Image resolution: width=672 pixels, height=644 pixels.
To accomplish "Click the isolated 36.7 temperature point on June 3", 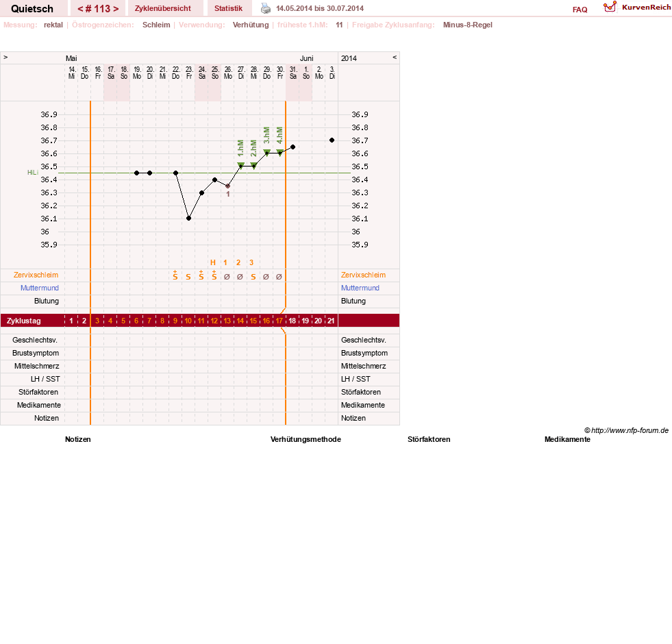I will (332, 140).
